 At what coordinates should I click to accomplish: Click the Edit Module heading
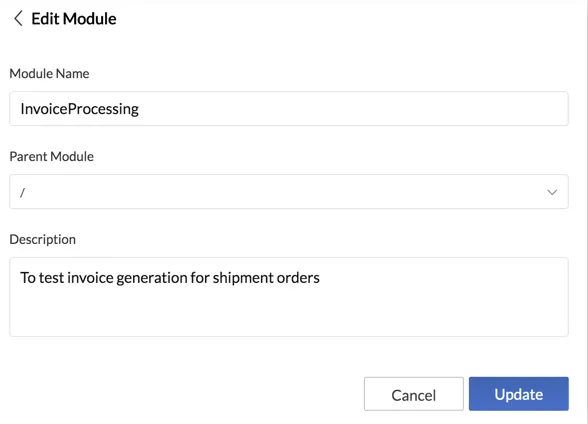click(x=74, y=19)
